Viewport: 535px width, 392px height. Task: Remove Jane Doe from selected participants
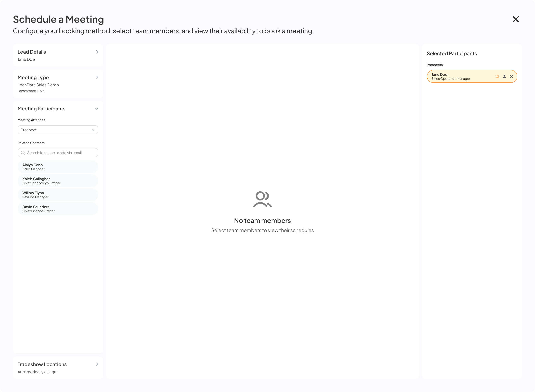pyautogui.click(x=511, y=76)
